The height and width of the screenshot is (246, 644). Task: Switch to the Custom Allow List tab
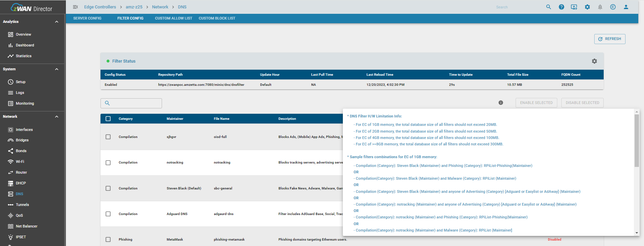173,18
